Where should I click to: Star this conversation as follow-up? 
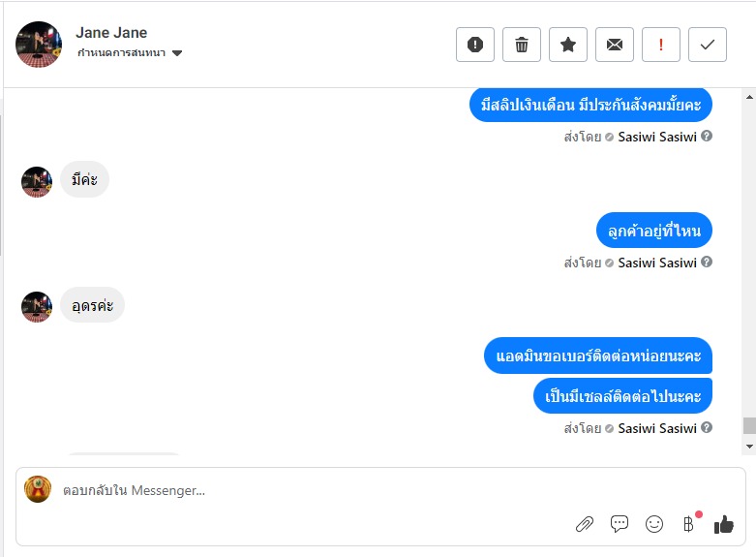(568, 45)
